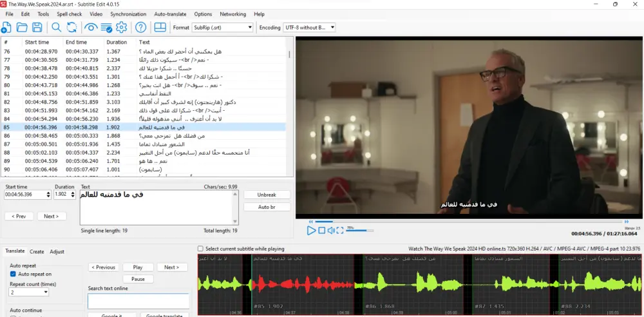Select the Translate tab
This screenshot has height=317, width=644.
click(x=15, y=251)
